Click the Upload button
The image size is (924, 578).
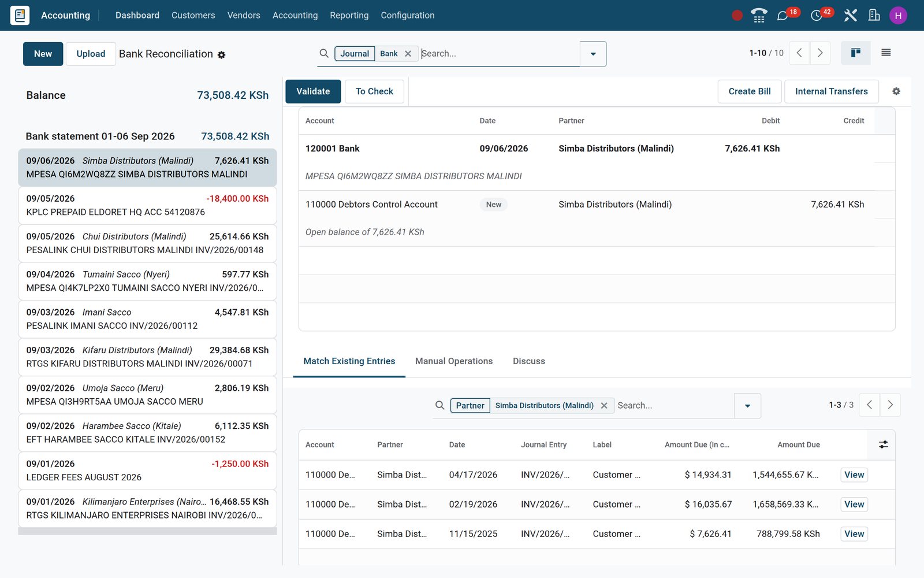point(91,54)
